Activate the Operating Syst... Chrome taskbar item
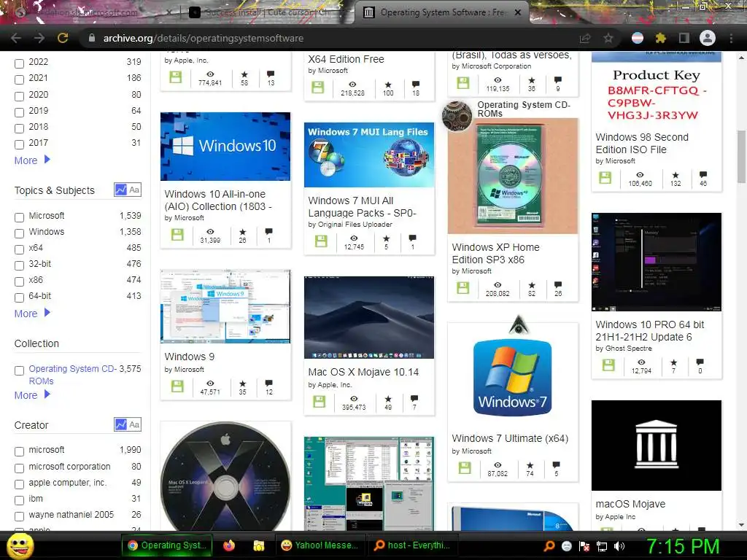 (x=168, y=545)
